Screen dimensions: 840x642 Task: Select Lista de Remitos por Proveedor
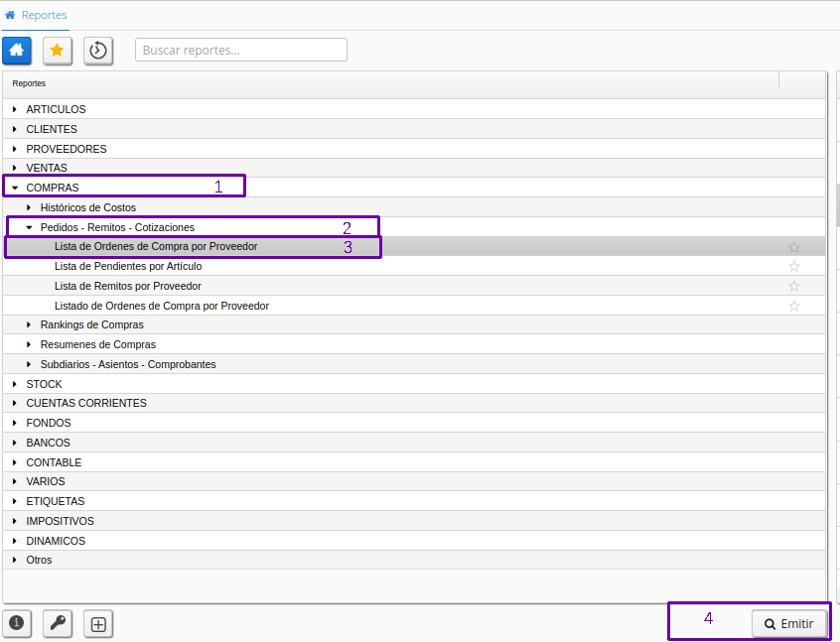tap(414, 286)
